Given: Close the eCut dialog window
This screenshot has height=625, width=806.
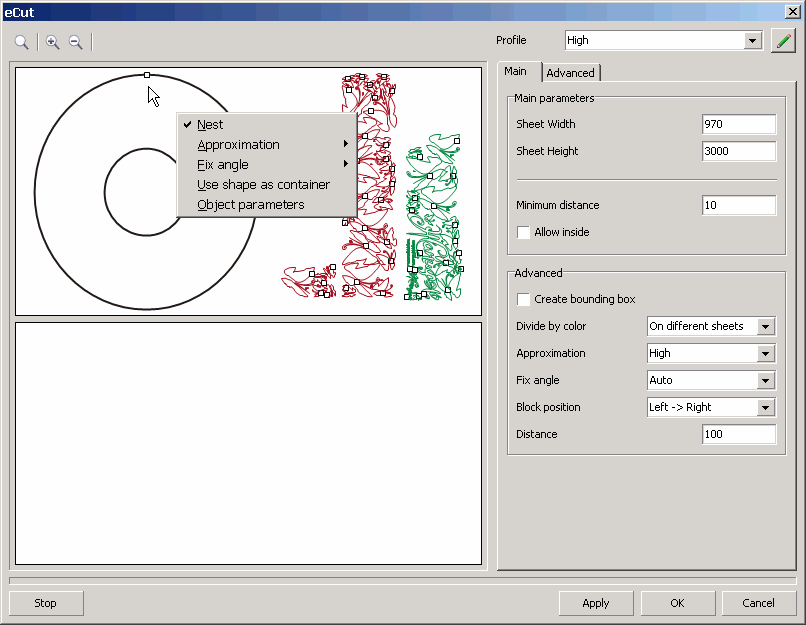Looking at the screenshot, I should (792, 11).
